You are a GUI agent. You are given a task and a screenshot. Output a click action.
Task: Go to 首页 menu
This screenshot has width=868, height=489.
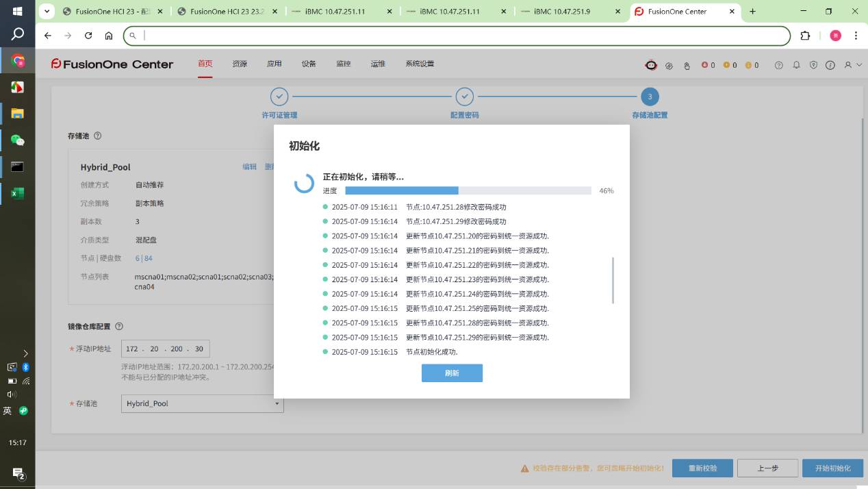point(205,64)
